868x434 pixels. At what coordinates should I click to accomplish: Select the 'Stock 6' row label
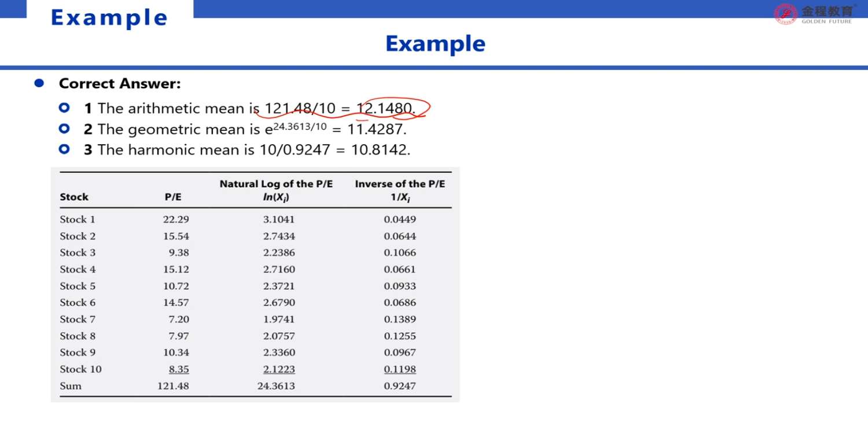(78, 302)
